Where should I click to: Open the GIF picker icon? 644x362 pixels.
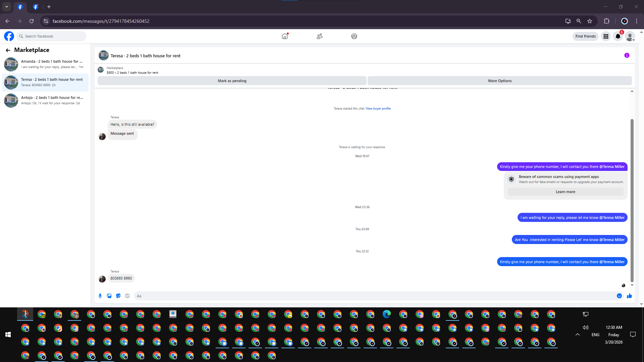127,296
